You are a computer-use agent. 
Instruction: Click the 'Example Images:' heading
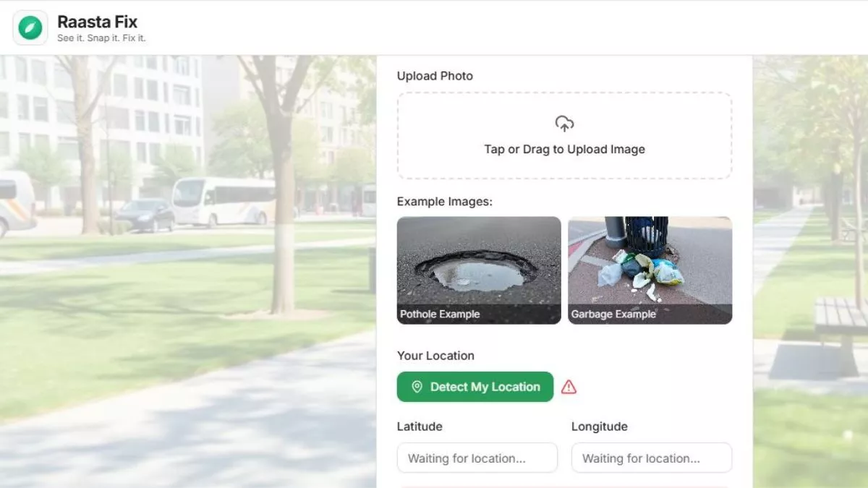click(x=444, y=202)
